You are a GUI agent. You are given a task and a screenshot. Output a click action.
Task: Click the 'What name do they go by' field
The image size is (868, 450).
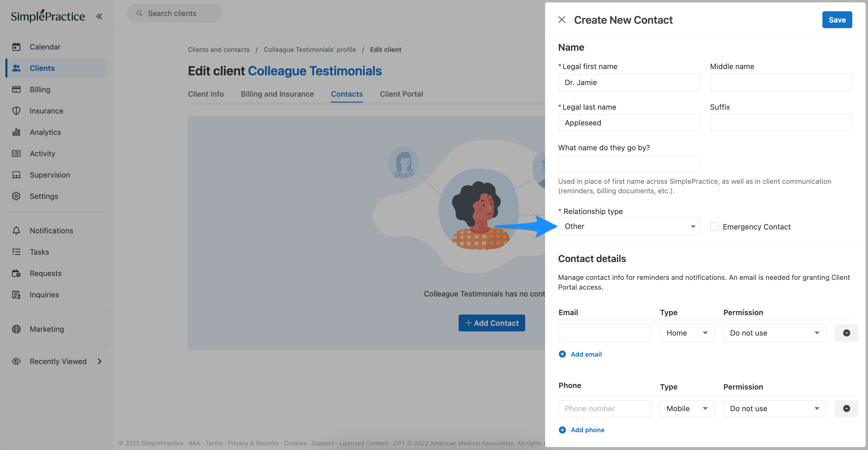point(629,163)
